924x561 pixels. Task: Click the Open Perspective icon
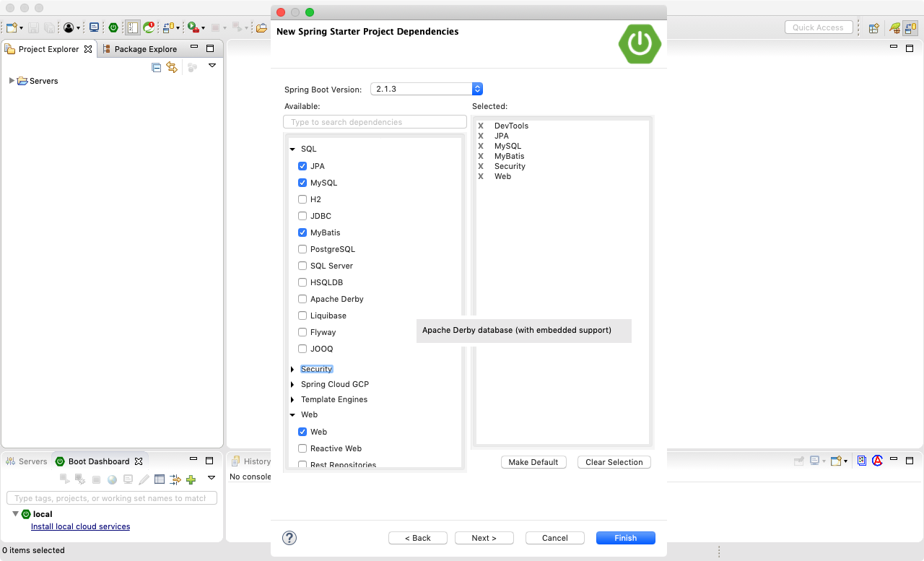pos(873,28)
